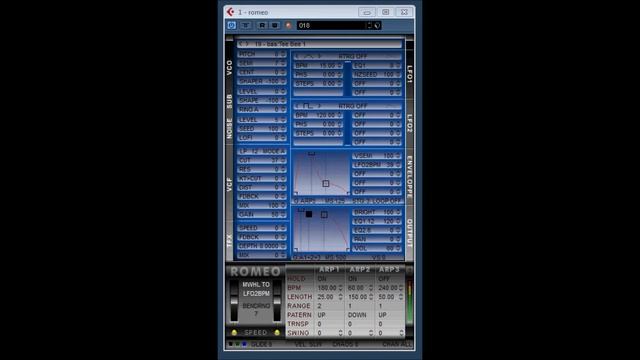Click the TFX DEPTH stepper
Viewport: 640px width, 360px height.
click(282, 246)
